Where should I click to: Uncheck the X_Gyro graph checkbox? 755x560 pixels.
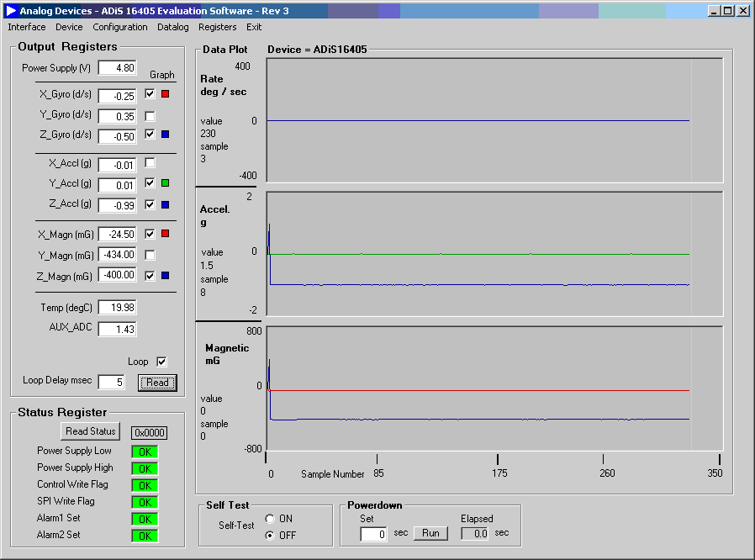pos(150,93)
